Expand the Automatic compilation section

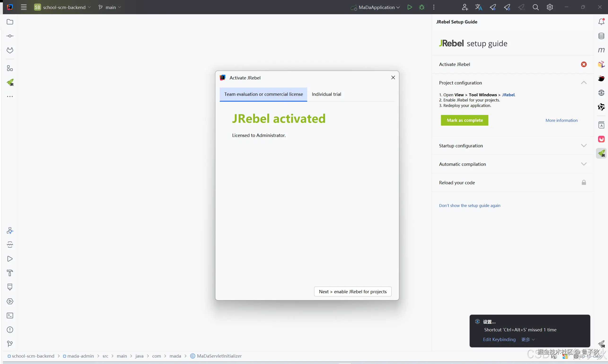tap(584, 164)
